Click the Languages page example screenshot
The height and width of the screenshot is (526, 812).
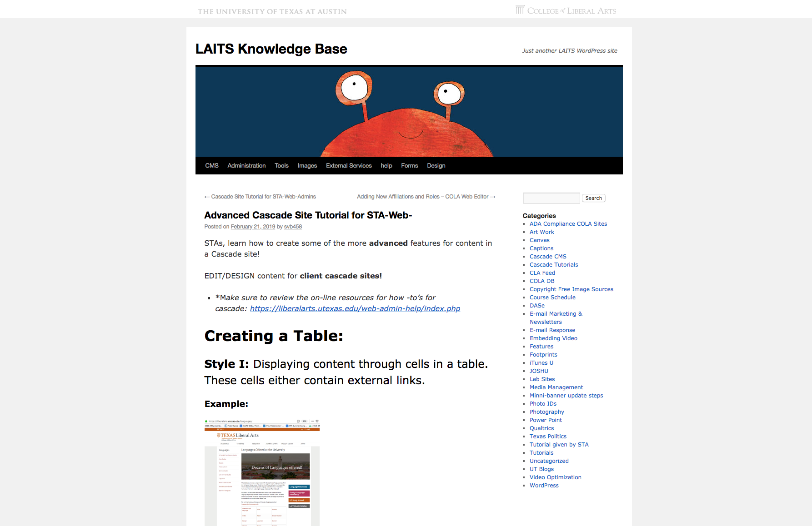(262, 472)
